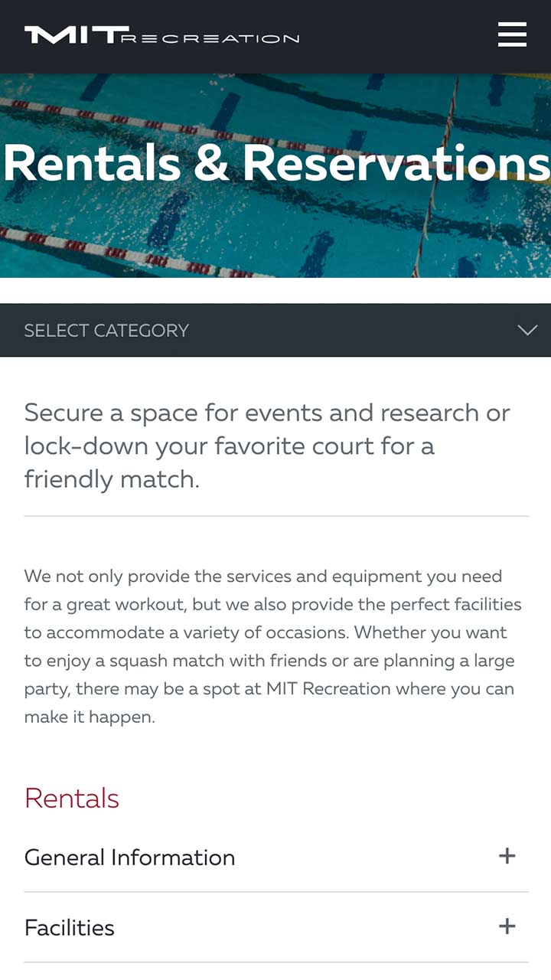Click the 'friendly match.' line of text
This screenshot has height=980, width=551.
[x=112, y=479]
